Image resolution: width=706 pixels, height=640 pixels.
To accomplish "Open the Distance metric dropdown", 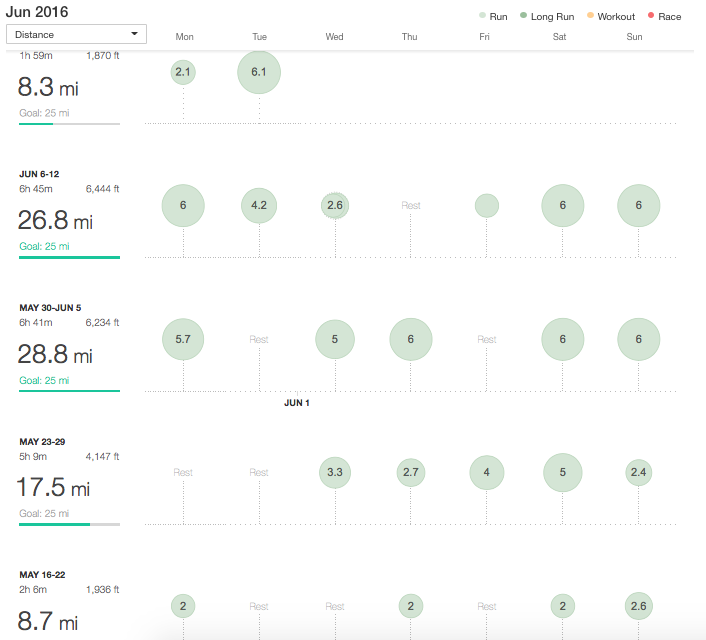I will (x=76, y=34).
